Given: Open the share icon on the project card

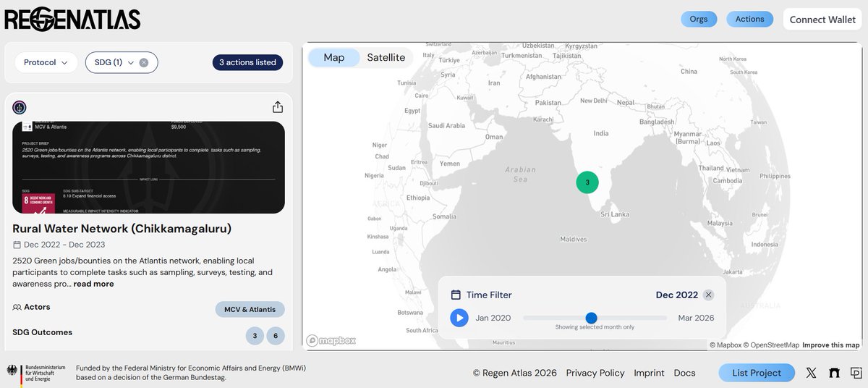Looking at the screenshot, I should click(x=278, y=107).
